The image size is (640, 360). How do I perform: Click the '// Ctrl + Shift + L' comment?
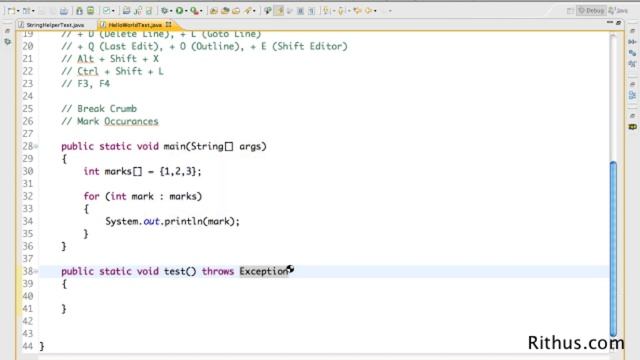point(113,71)
